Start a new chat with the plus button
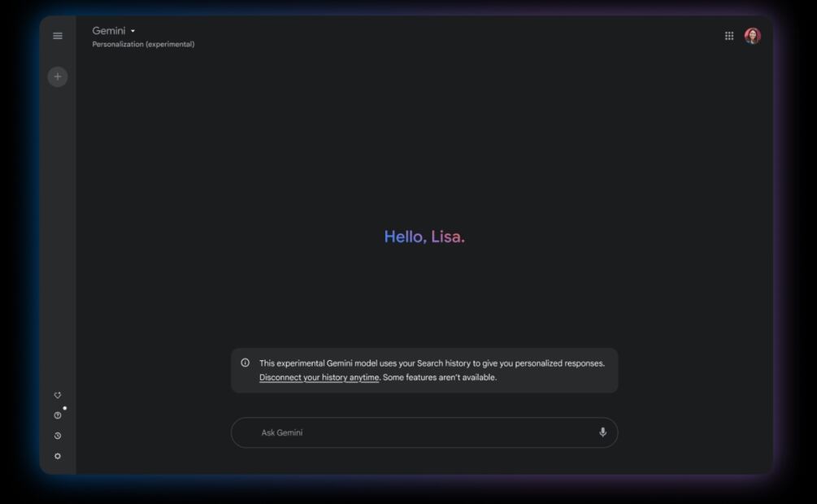 click(x=58, y=76)
